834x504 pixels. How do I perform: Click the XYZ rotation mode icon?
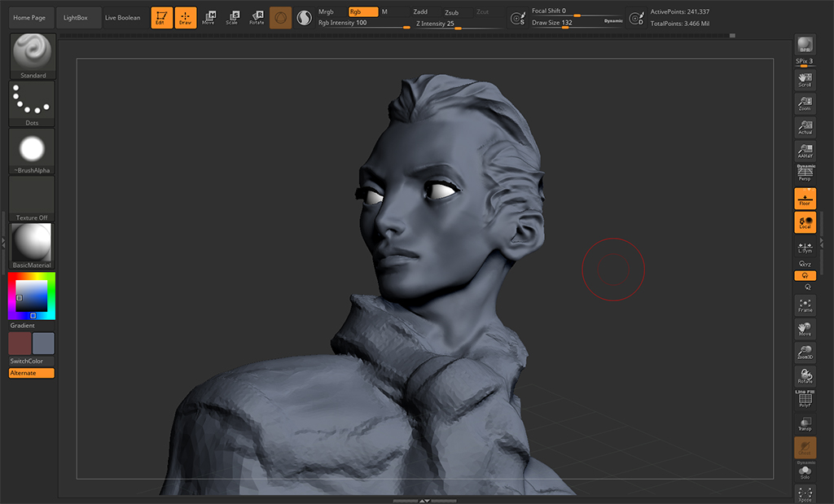(805, 264)
